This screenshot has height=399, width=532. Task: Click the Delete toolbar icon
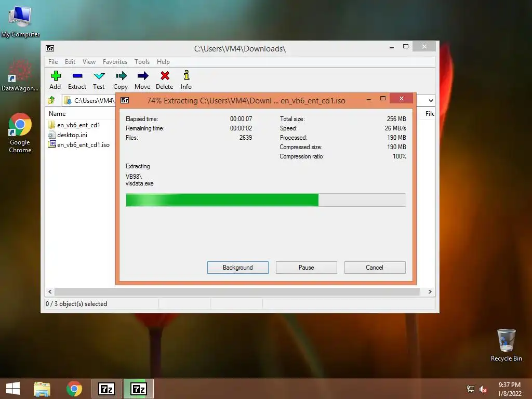pyautogui.click(x=165, y=76)
